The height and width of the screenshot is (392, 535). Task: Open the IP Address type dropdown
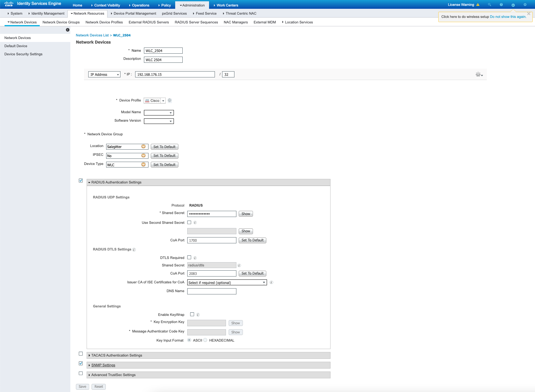pyautogui.click(x=104, y=74)
